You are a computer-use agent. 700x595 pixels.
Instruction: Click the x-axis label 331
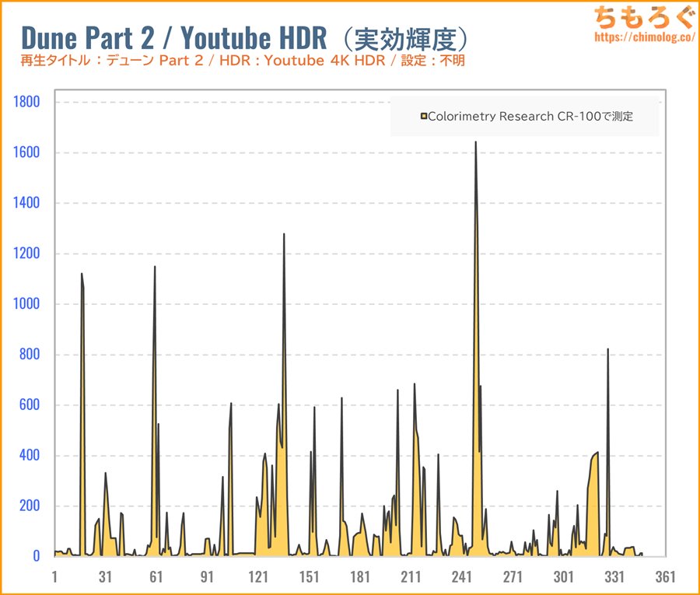tap(614, 576)
